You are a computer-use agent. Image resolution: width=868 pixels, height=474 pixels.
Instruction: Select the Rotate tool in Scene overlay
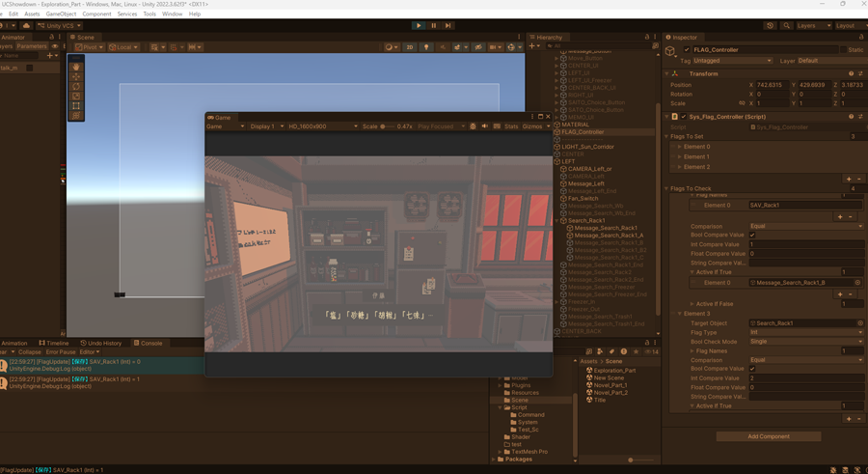76,87
